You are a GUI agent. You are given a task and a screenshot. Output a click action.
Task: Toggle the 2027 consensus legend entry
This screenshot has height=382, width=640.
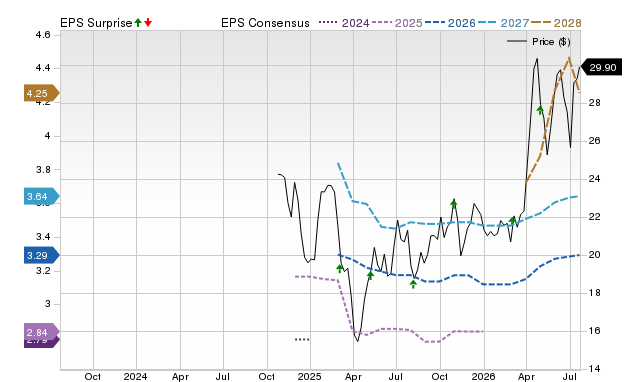click(x=503, y=23)
